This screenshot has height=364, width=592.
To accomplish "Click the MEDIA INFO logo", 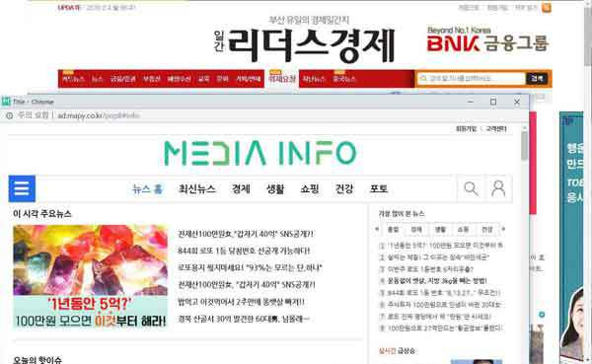I will (260, 153).
